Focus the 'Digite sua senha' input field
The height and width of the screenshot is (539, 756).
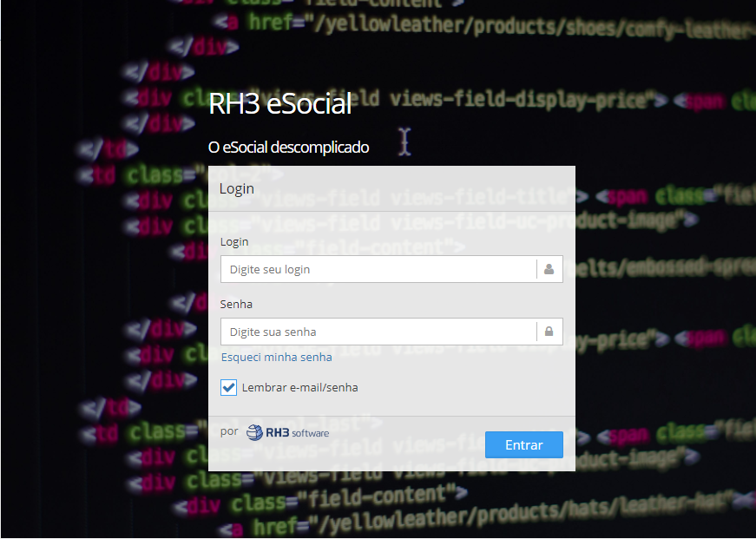pos(378,332)
